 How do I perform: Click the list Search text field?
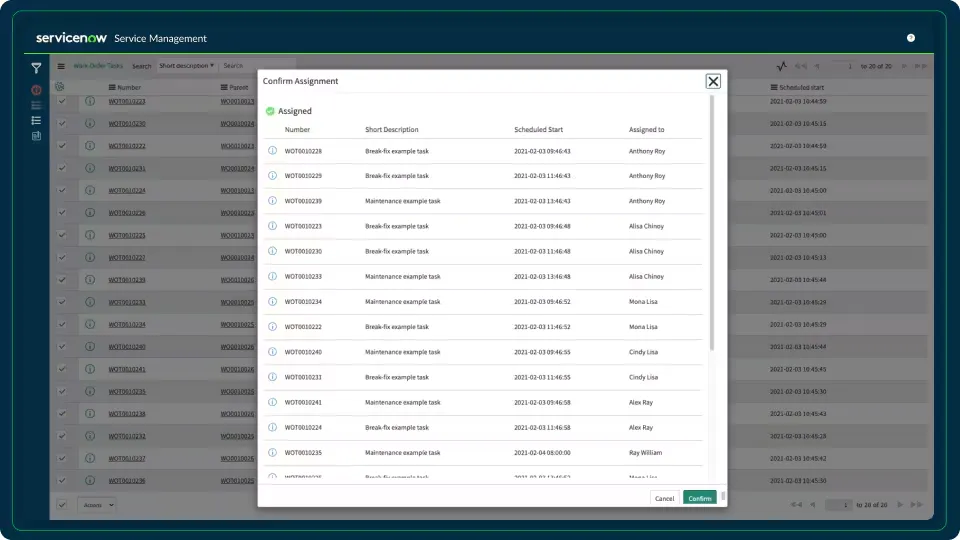pyautogui.click(x=257, y=66)
